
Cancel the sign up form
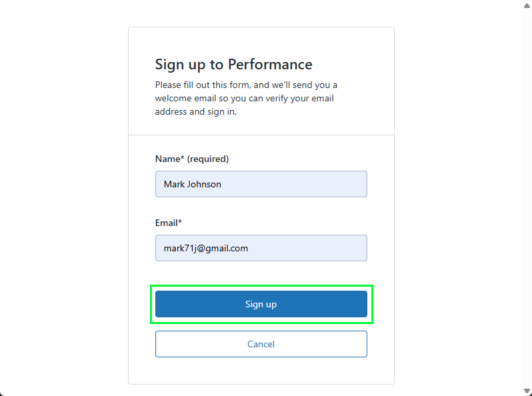(261, 344)
